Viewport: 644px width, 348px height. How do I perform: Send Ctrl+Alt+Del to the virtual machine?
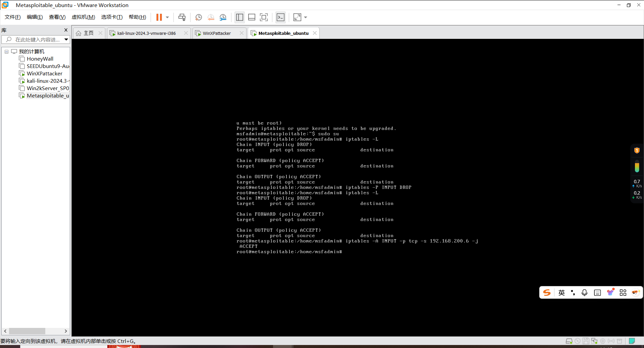(182, 17)
